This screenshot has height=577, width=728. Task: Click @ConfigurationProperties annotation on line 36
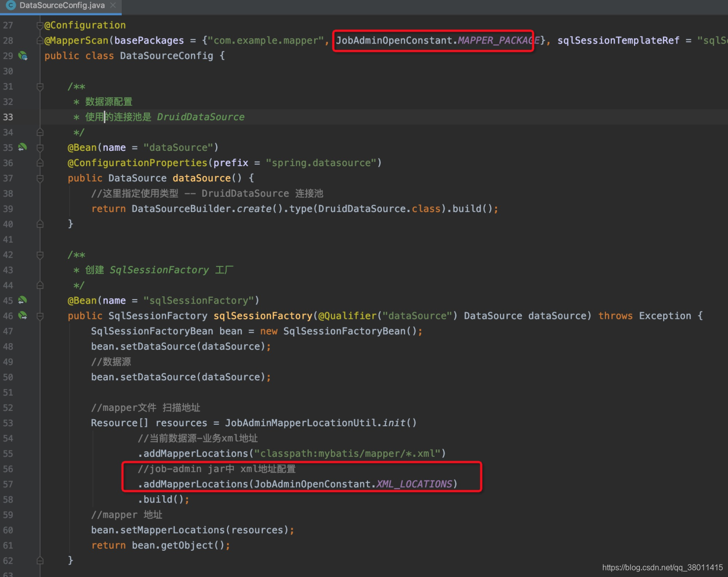[x=137, y=163]
